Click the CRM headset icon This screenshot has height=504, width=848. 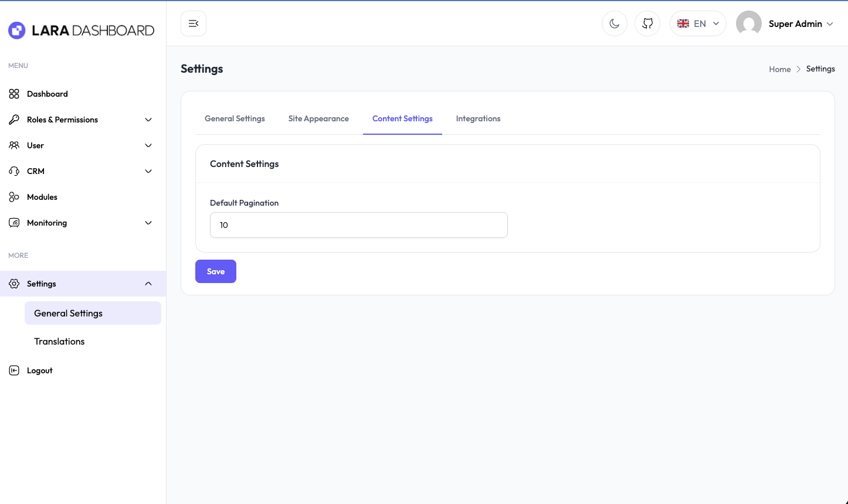pyautogui.click(x=14, y=171)
